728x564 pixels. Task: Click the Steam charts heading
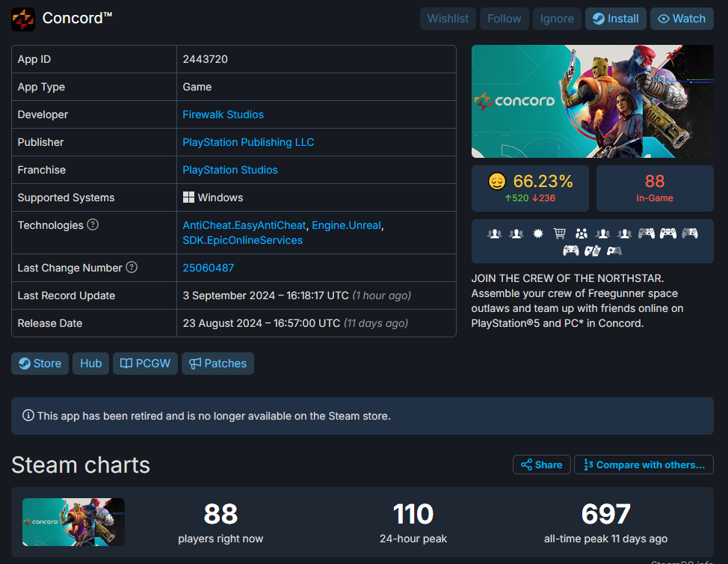click(81, 465)
